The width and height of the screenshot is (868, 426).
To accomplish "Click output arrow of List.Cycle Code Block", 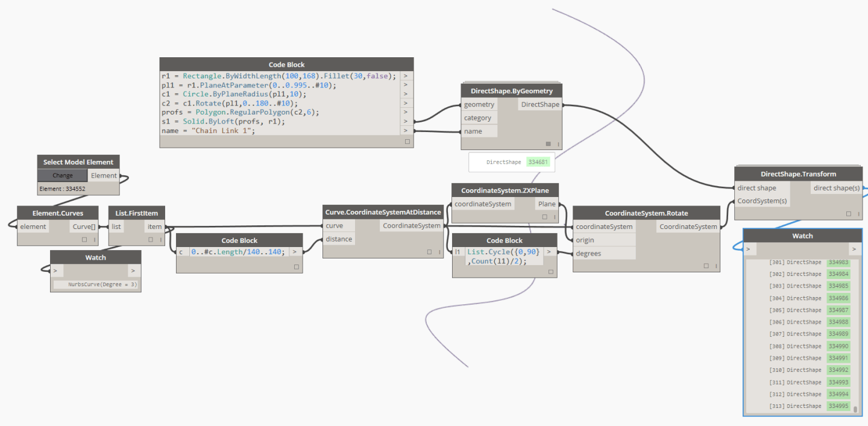I will 550,252.
